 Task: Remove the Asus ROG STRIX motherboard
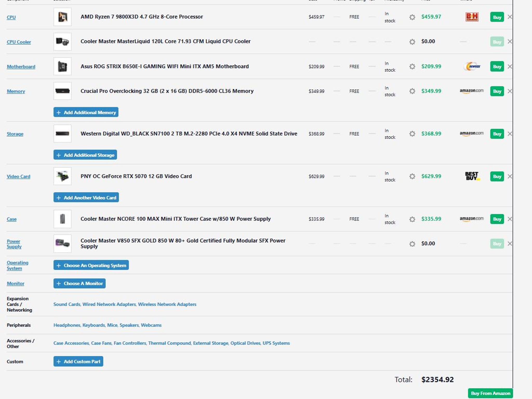tap(510, 66)
